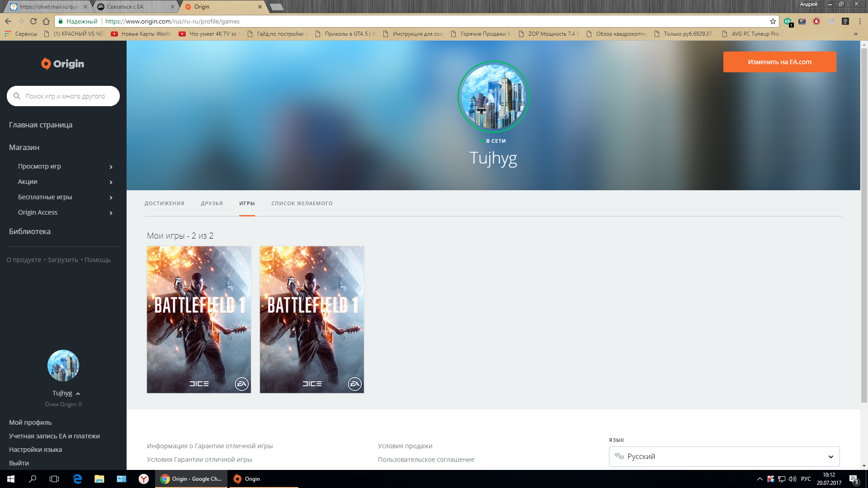The width and height of the screenshot is (868, 488).
Task: Click the volume speaker tray icon
Action: (x=793, y=479)
